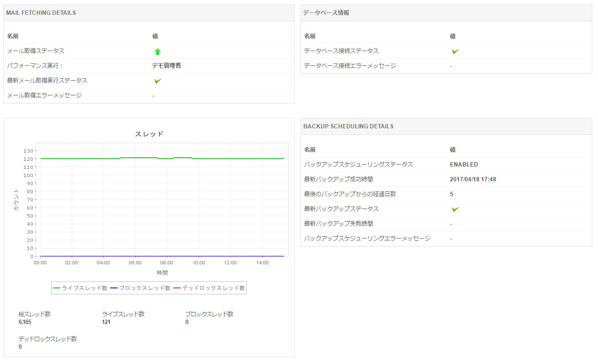Image resolution: width=598 pixels, height=364 pixels.
Task: Toggle the ライブスレッド数 legend entry
Action: pos(80,288)
